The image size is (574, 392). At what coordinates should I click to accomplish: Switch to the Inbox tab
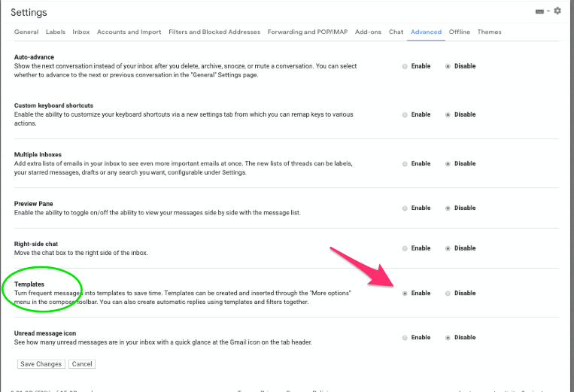click(81, 32)
